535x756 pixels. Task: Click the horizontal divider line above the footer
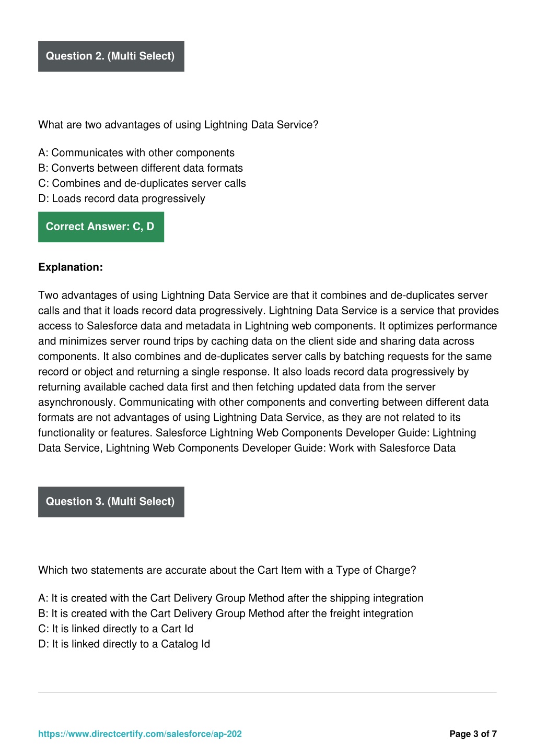tap(267, 692)
